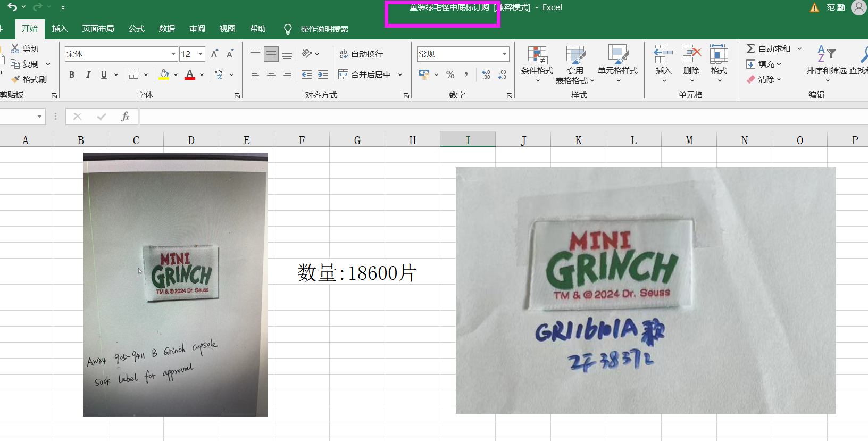Click the Increase Font Size icon
Screen dimensions: 868x441
coord(214,54)
